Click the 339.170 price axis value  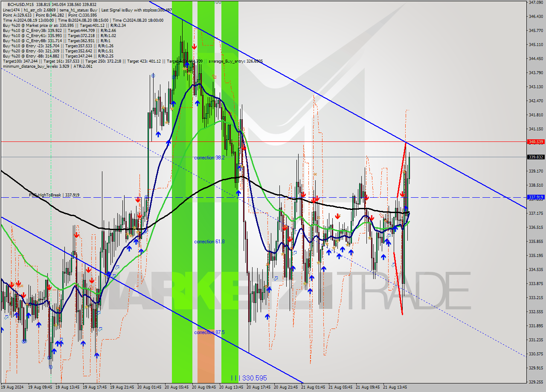coord(535,171)
